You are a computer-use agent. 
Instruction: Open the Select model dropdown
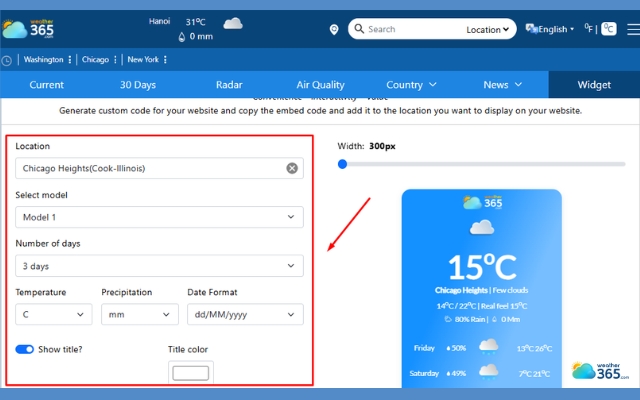pos(159,217)
